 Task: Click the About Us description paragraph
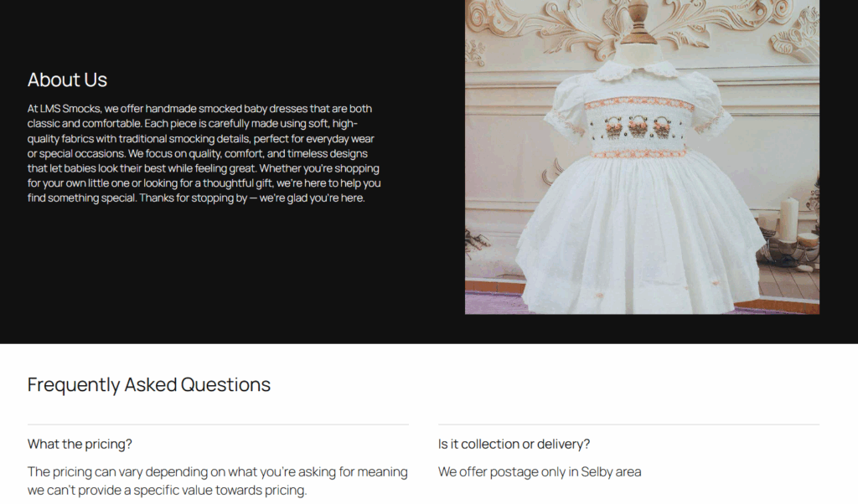204,153
